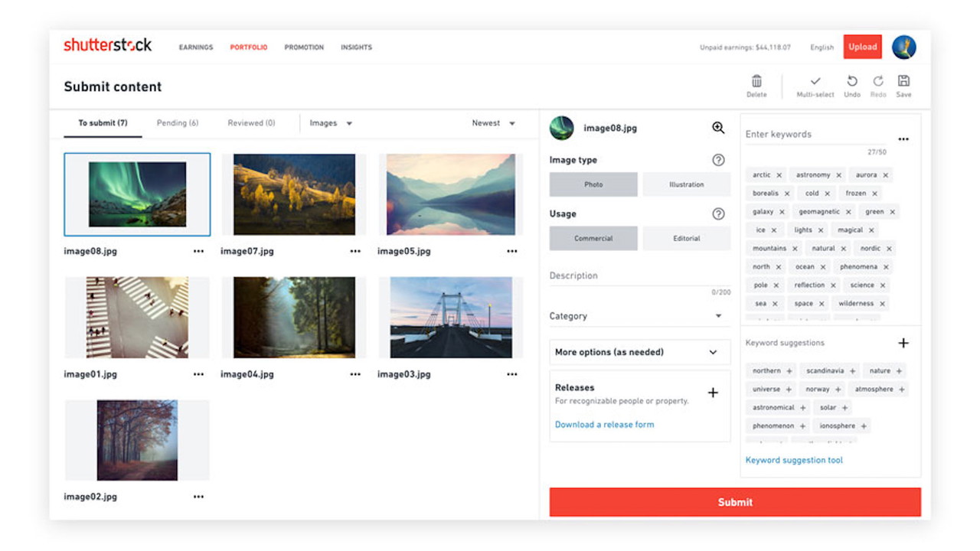Select Illustration image type
Image resolution: width=980 pixels, height=551 pixels.
pos(686,184)
